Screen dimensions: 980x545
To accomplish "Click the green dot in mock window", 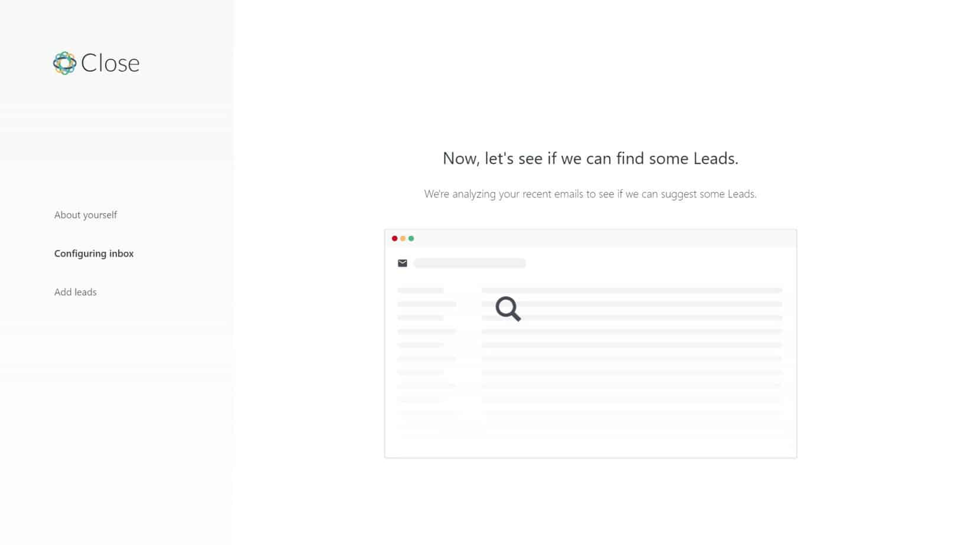I will (411, 238).
